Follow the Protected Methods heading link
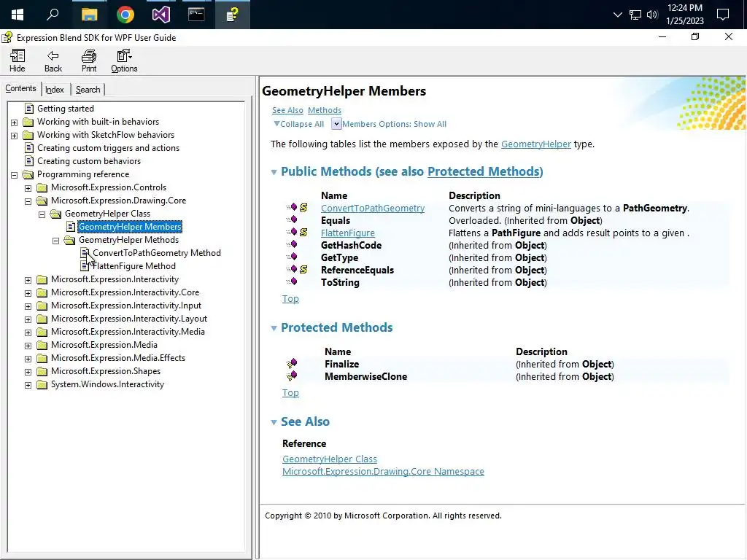The height and width of the screenshot is (560, 747). point(485,171)
